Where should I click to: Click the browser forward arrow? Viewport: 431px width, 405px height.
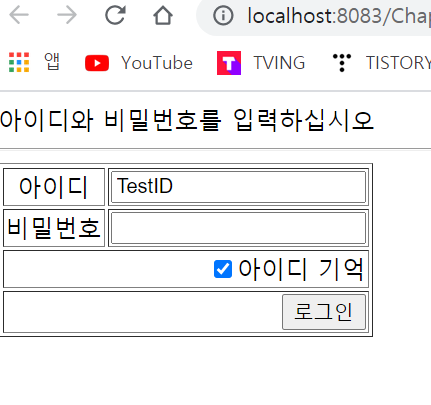(x=67, y=15)
